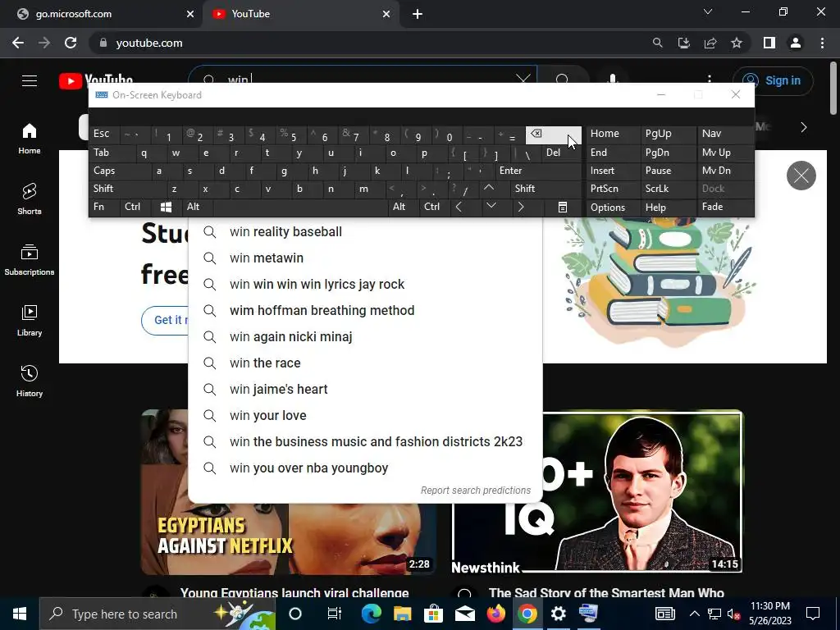This screenshot has width=840, height=630.
Task: Go back to the previous page
Action: 18,43
